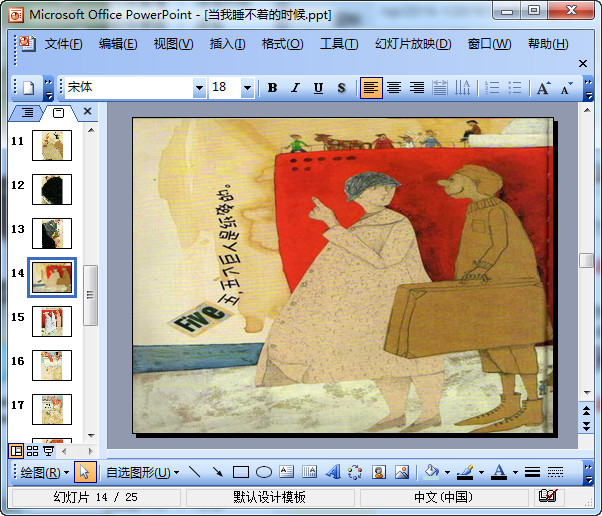Close the slides pane
The image size is (602, 516).
(x=88, y=111)
